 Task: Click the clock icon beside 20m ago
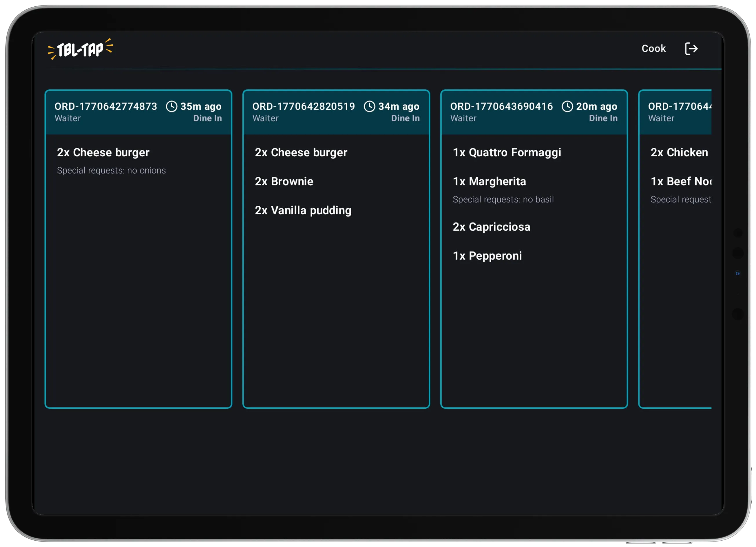(567, 107)
